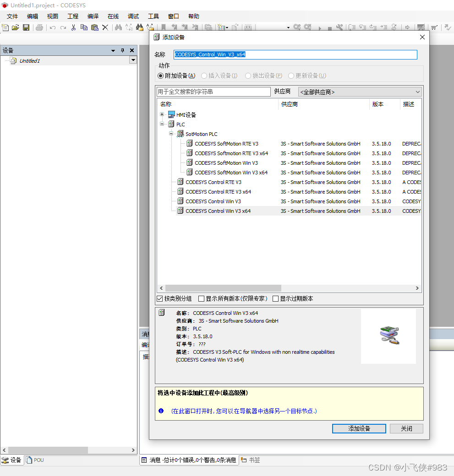The width and height of the screenshot is (454, 476).
Task: Click the 添加设备 button
Action: pos(359,428)
